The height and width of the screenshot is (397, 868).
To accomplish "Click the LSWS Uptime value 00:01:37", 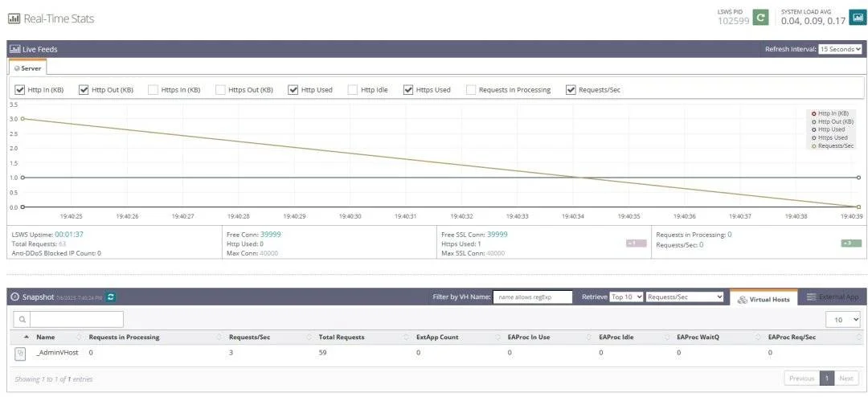I will pyautogui.click(x=69, y=234).
